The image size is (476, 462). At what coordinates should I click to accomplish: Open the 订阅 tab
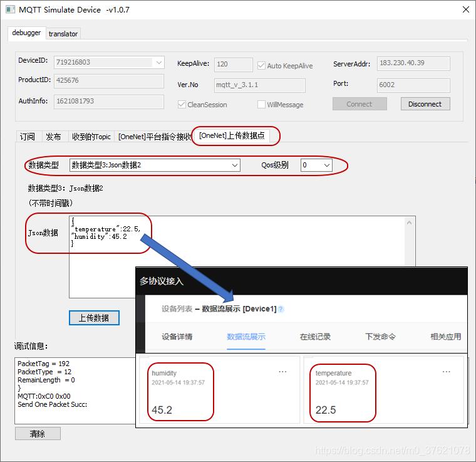(x=28, y=137)
